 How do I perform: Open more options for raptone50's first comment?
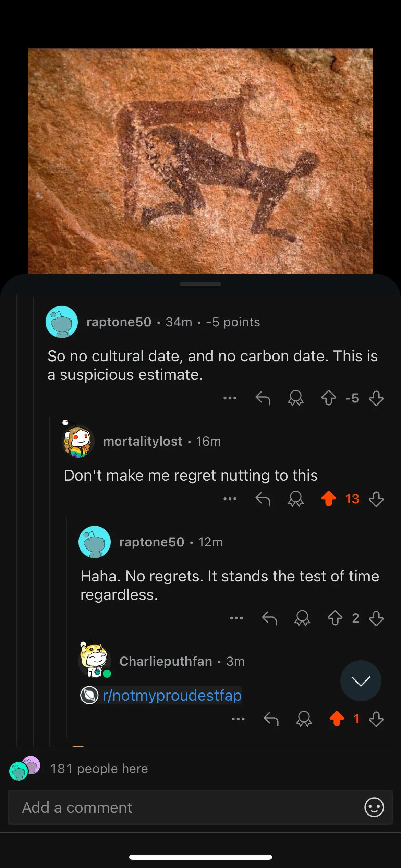[230, 398]
